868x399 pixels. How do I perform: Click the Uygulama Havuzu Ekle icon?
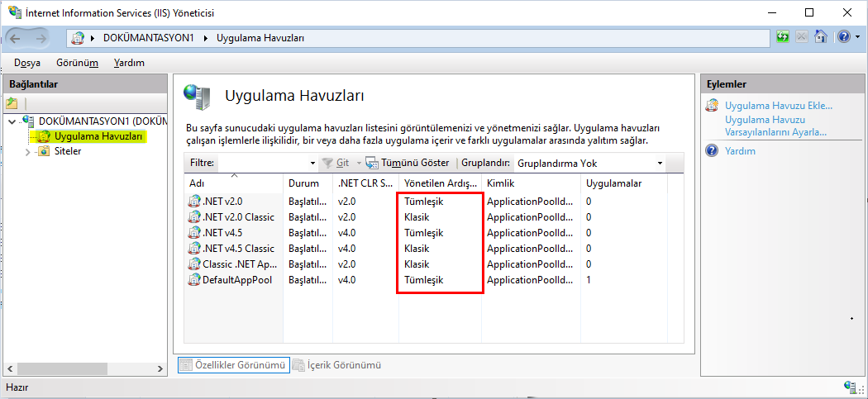(x=713, y=106)
